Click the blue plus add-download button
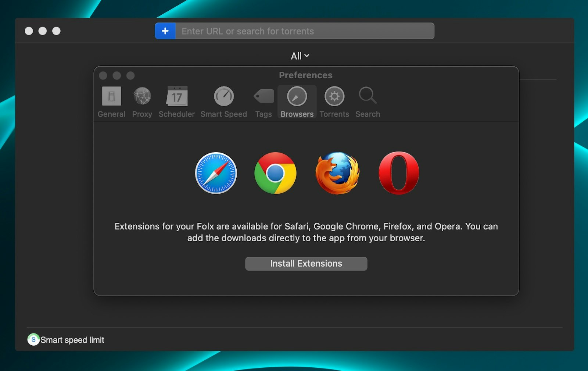Viewport: 588px width, 371px height. coord(165,31)
